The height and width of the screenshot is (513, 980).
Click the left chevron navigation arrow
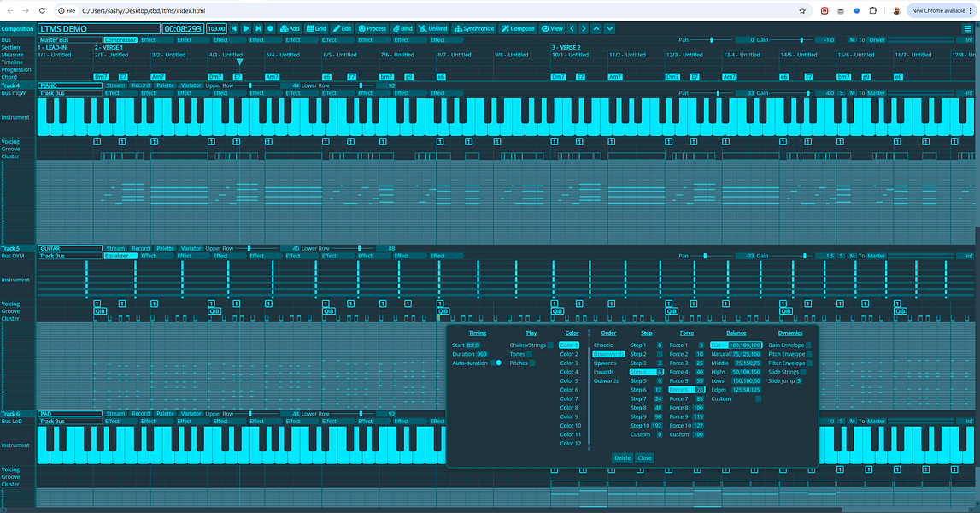(x=572, y=29)
